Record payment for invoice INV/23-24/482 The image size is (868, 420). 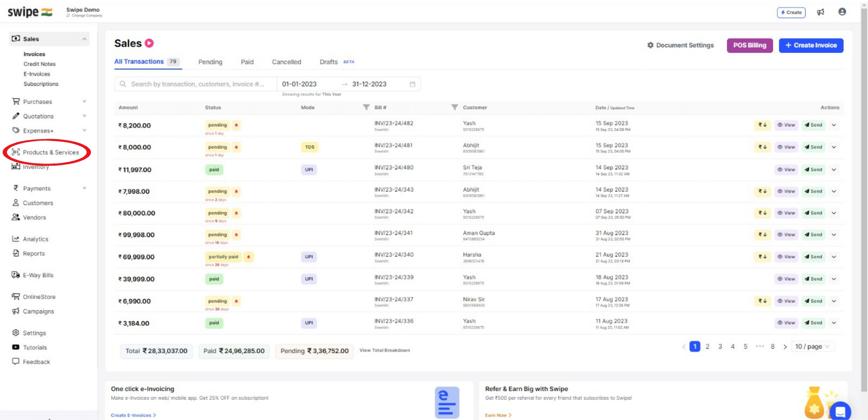[762, 125]
